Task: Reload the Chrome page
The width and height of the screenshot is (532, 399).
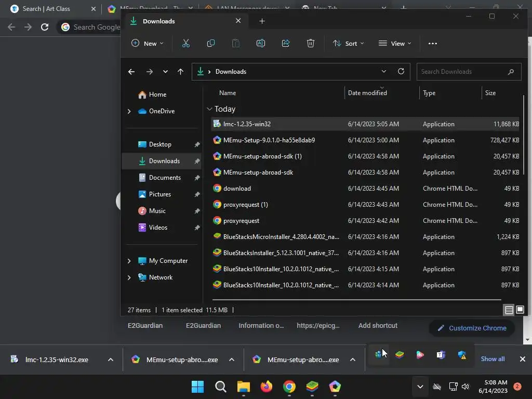Action: 45,27
